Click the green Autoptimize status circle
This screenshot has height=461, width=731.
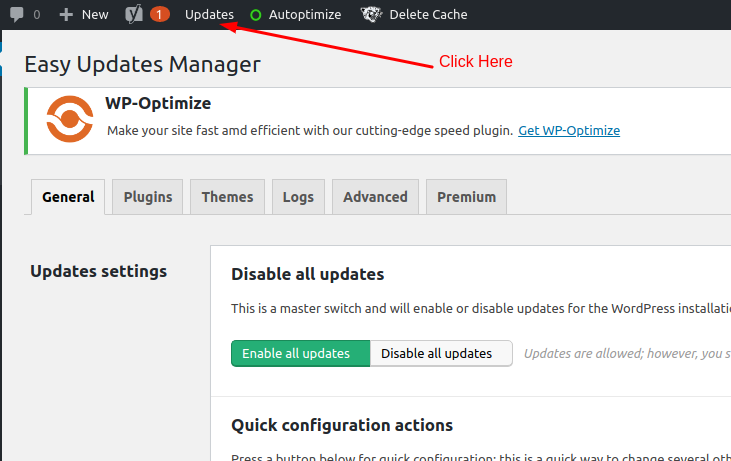click(255, 15)
